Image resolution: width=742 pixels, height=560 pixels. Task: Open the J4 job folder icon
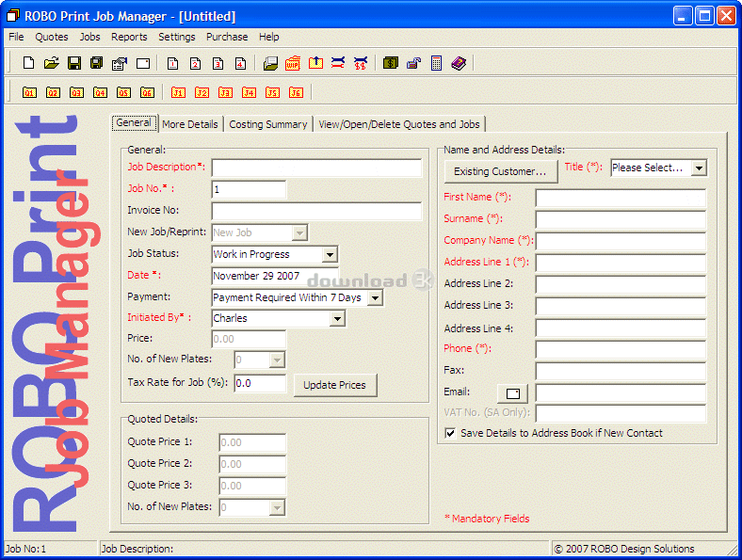tap(249, 92)
